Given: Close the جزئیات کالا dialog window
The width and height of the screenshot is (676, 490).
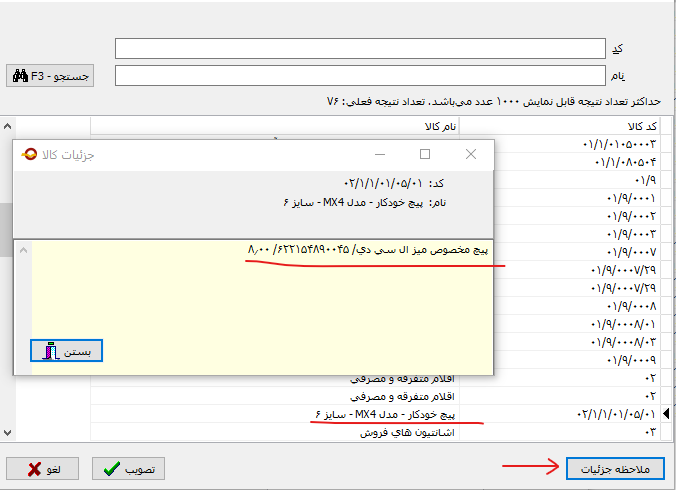Looking at the screenshot, I should pyautogui.click(x=471, y=154).
